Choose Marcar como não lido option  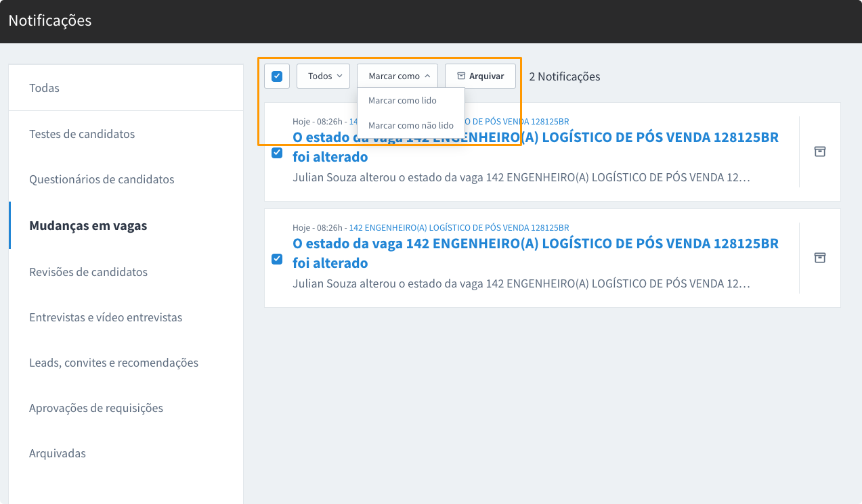pyautogui.click(x=410, y=125)
